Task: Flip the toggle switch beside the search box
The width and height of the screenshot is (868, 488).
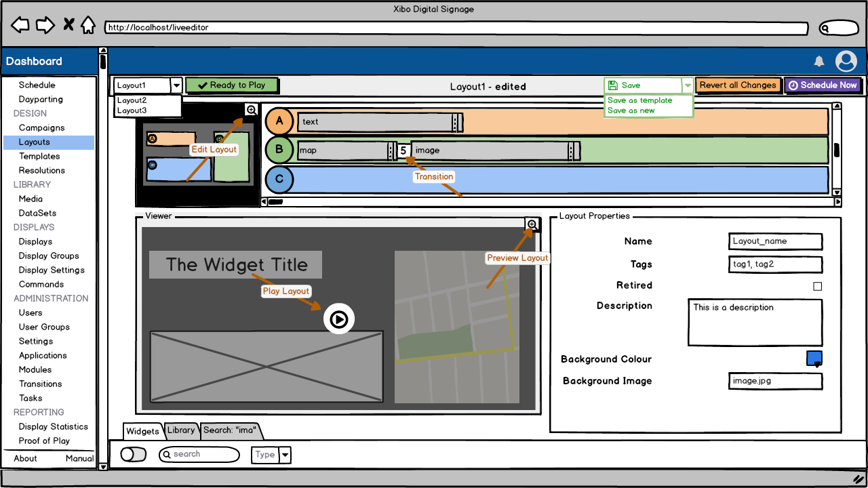Action: click(133, 454)
